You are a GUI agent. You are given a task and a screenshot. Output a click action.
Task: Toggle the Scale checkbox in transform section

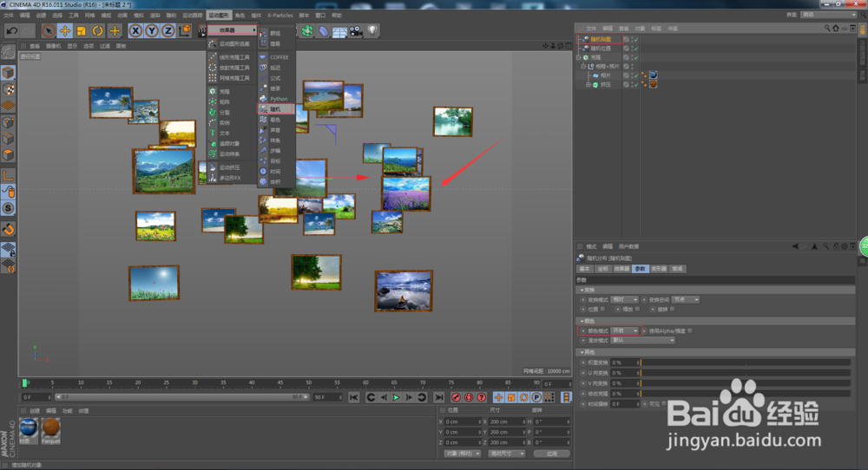pyautogui.click(x=638, y=309)
